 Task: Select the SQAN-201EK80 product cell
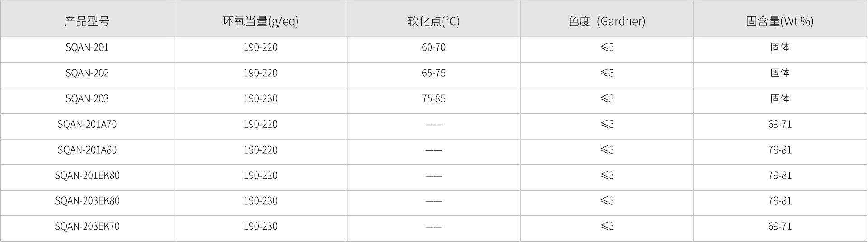[87, 175]
